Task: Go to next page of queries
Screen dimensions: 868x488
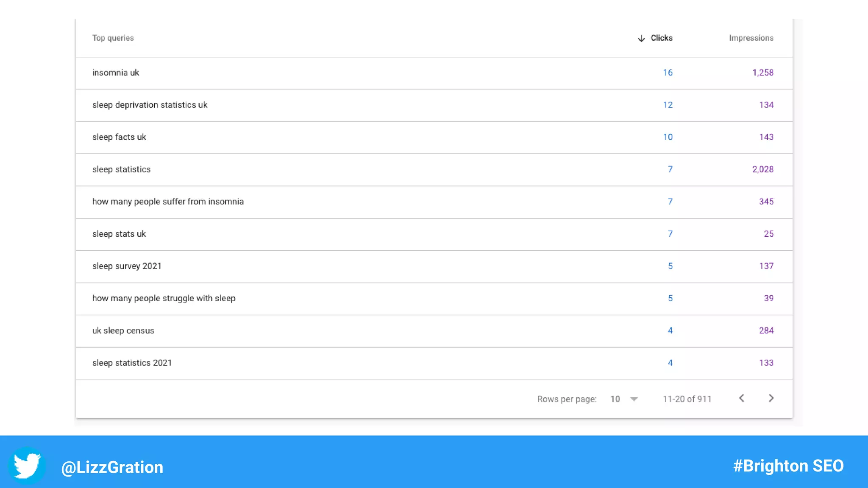Action: click(x=771, y=398)
